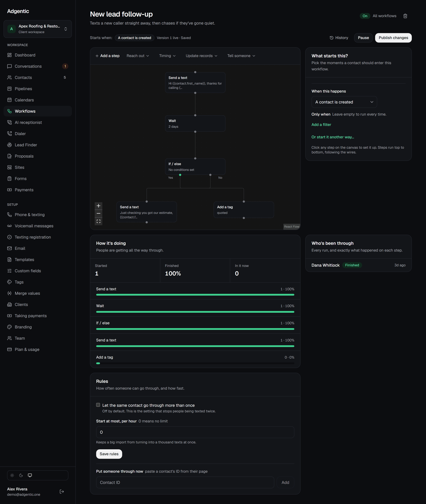Screen dimensions: 426x504
Task: Delete workflow using the trash icon
Action: tap(405, 16)
